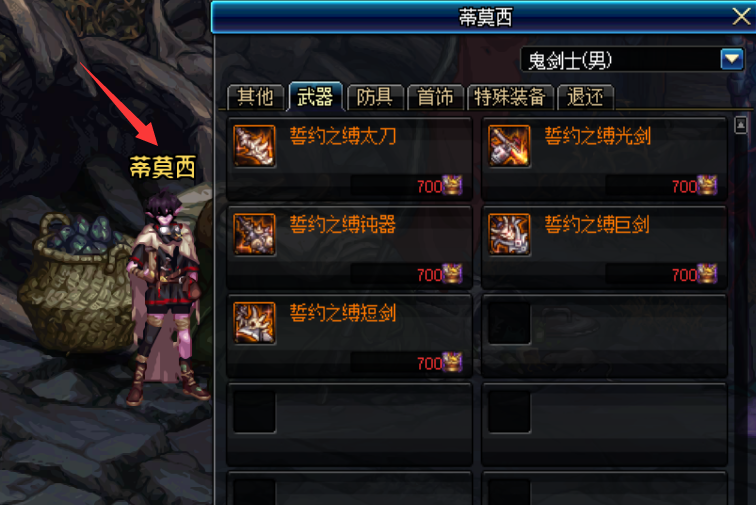Click the currency icon beside 巨剑 price
The height and width of the screenshot is (505, 756).
[707, 274]
